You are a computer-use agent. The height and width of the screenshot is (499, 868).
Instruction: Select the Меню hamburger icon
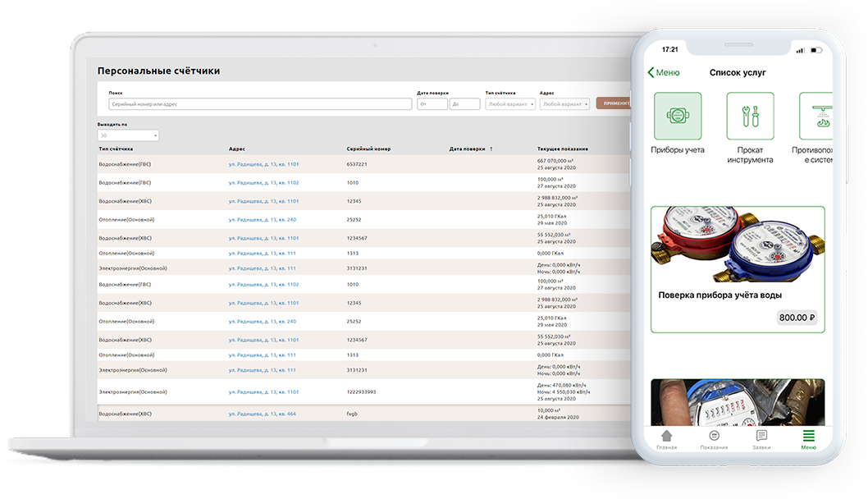point(809,435)
